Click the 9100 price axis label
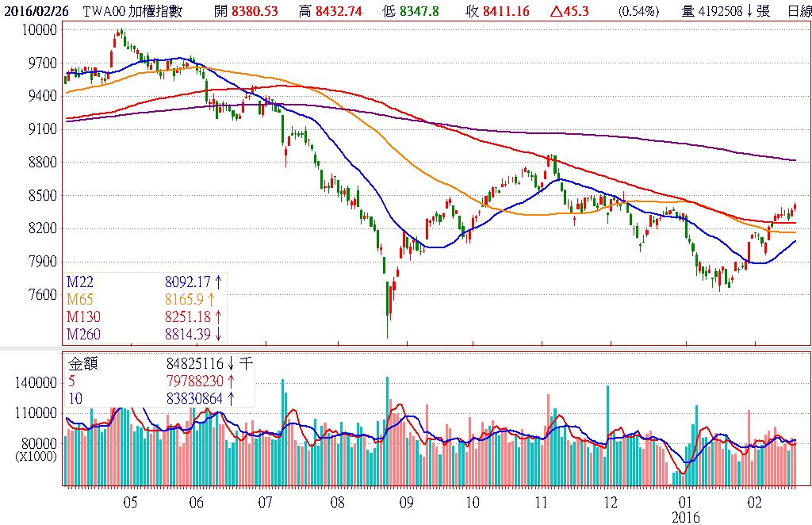 pos(42,129)
